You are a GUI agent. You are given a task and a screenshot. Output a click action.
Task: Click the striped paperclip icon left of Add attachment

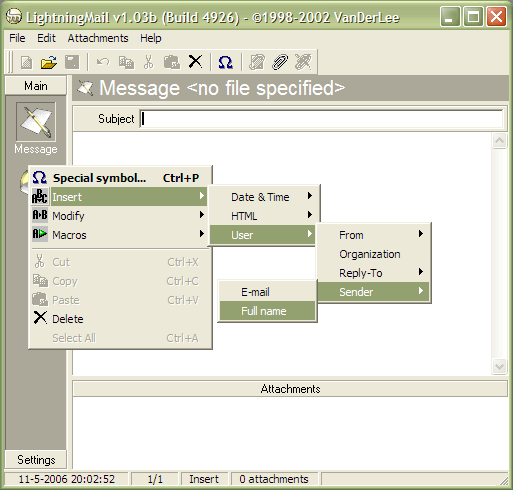point(257,62)
